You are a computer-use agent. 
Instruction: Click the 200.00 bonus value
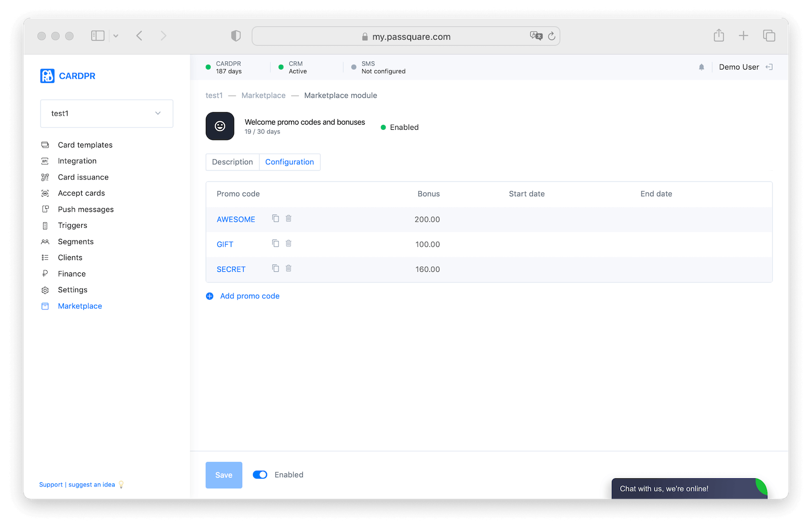click(x=427, y=220)
